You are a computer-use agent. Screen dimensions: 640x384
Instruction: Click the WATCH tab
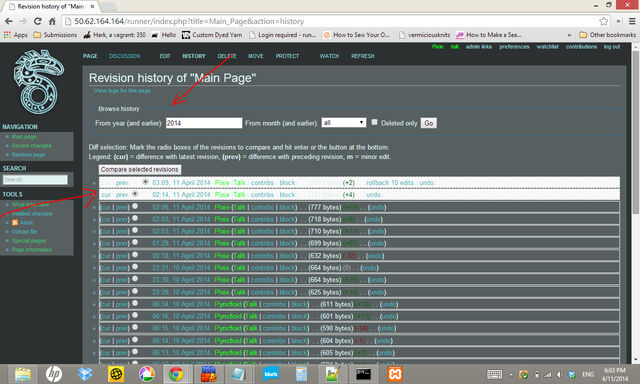(x=329, y=56)
